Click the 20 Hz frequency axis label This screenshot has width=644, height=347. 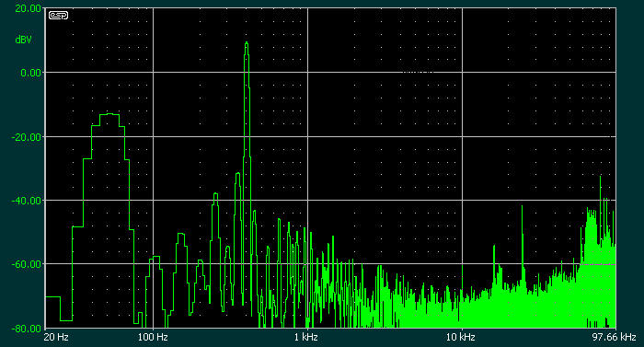point(56,338)
